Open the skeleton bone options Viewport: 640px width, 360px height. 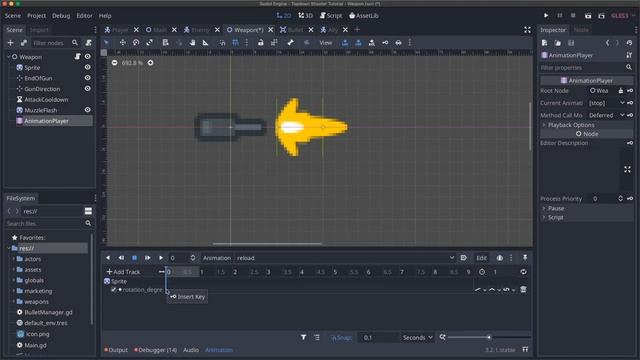coord(290,42)
